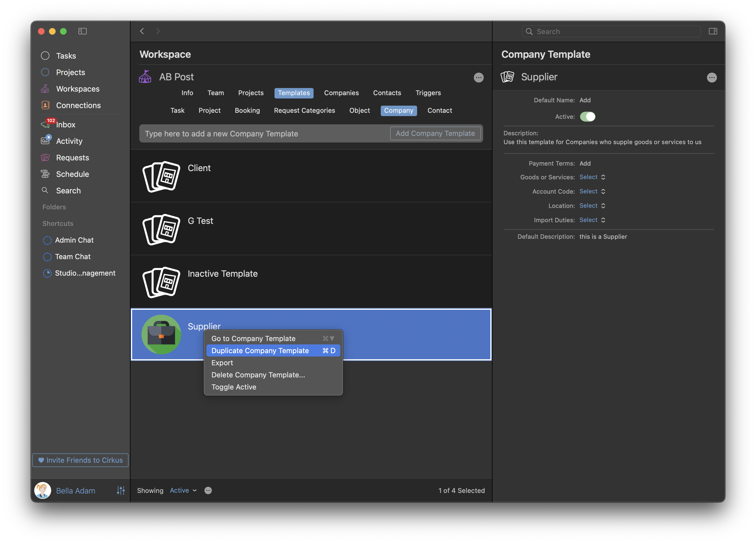Viewport: 756px width, 543px height.
Task: Open the Supplier template ellipsis menu
Action: click(x=711, y=78)
